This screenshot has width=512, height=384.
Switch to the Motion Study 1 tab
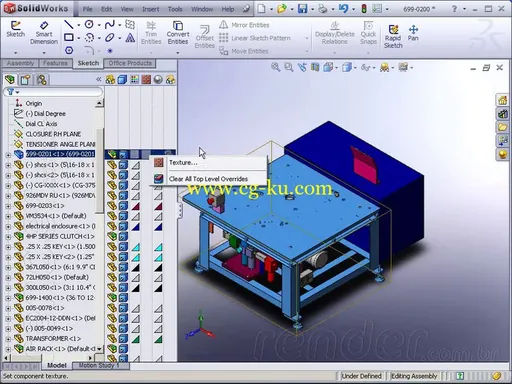coord(99,366)
